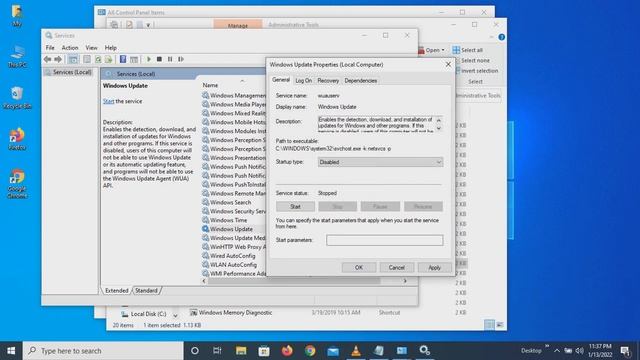Viewport: 640px width, 360px height.
Task: Select the Windows Media Player service row
Action: (233, 104)
